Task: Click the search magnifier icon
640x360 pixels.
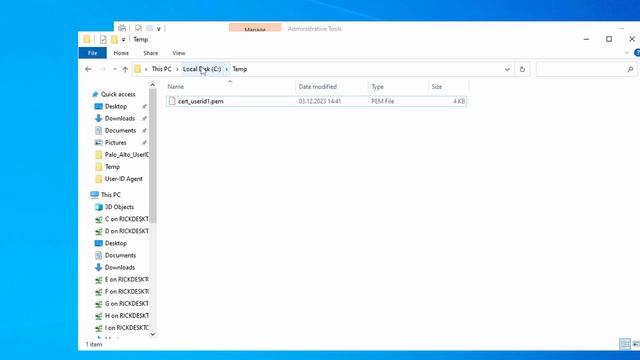Action: tap(631, 69)
